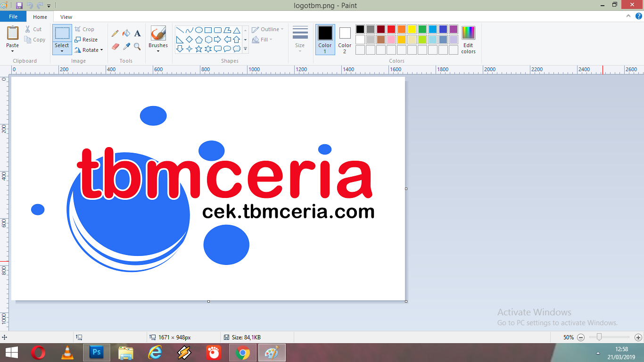Viewport: 644px width, 362px height.
Task: Open the Rotate menu
Action: tap(89, 50)
